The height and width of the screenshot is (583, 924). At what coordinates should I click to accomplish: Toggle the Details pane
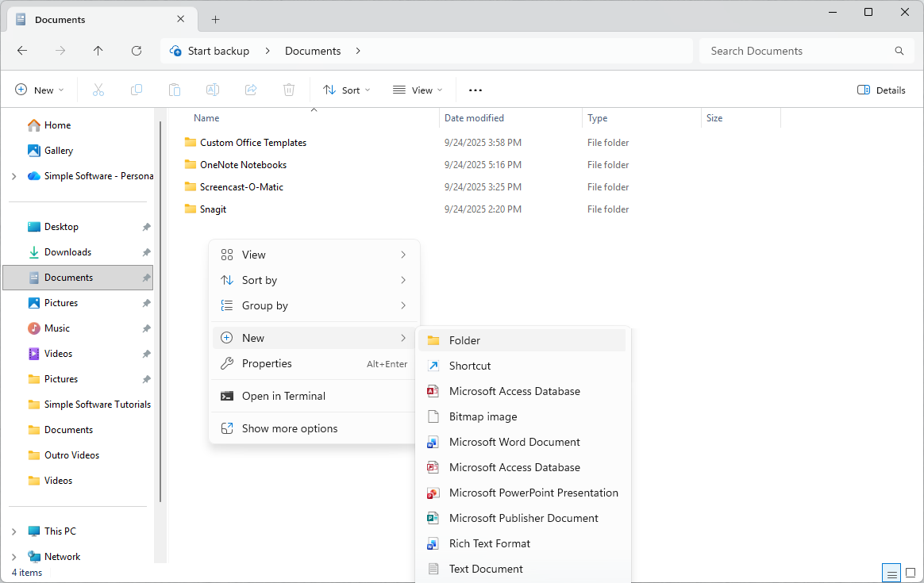coord(881,90)
